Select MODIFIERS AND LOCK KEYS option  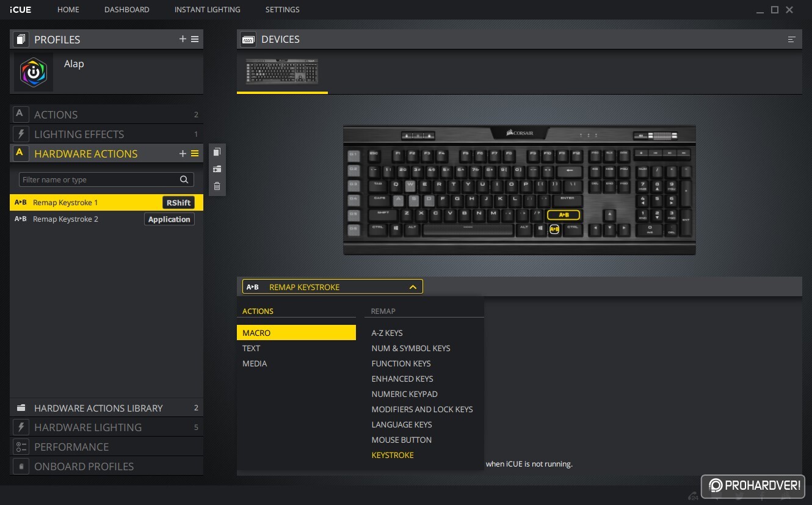(x=422, y=409)
